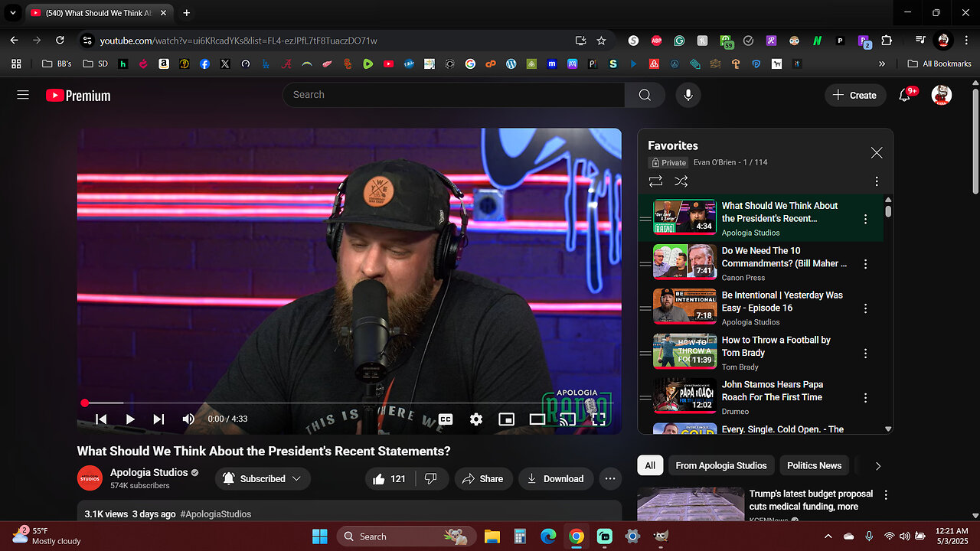Open player settings gear
This screenshot has width=980, height=551.
pos(476,419)
